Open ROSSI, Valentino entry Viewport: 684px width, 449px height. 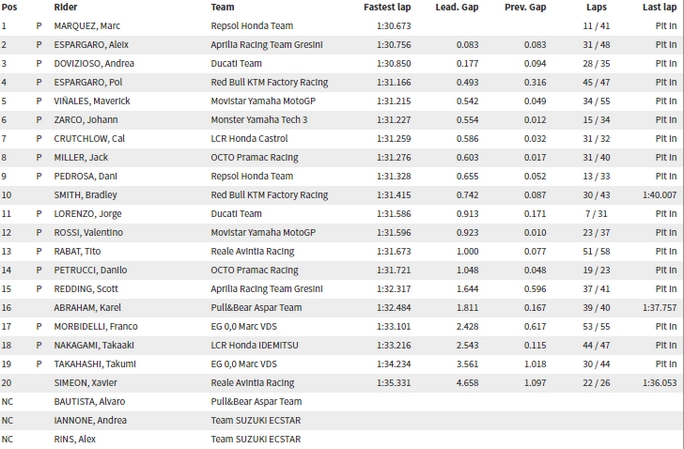88,232
